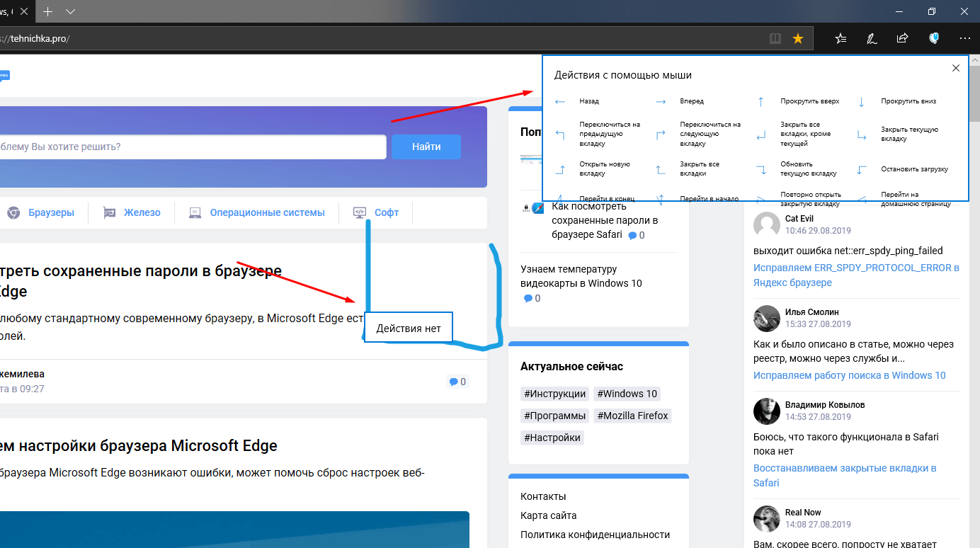Click the open new tab gesture icon

coord(560,169)
